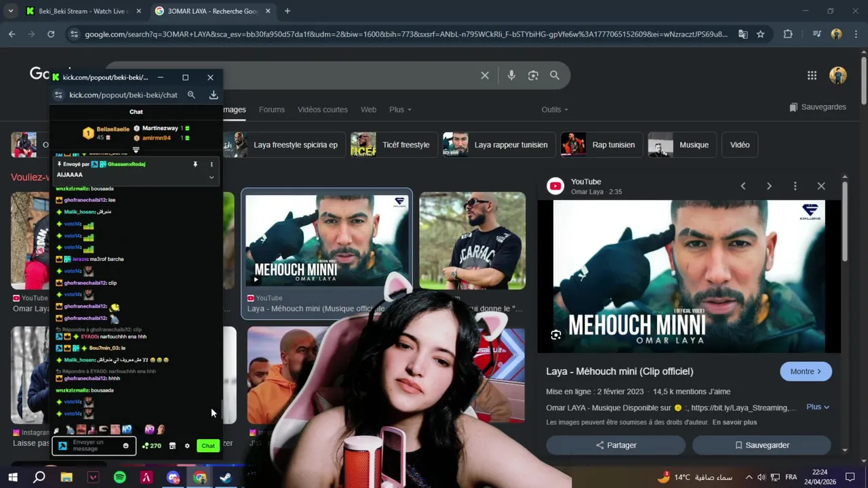Open preview panel three-dot menu

pyautogui.click(x=795, y=186)
